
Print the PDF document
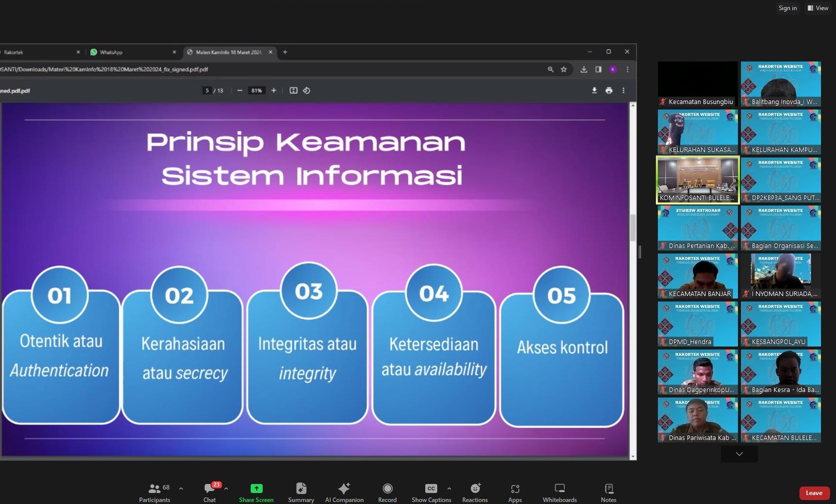pyautogui.click(x=609, y=90)
